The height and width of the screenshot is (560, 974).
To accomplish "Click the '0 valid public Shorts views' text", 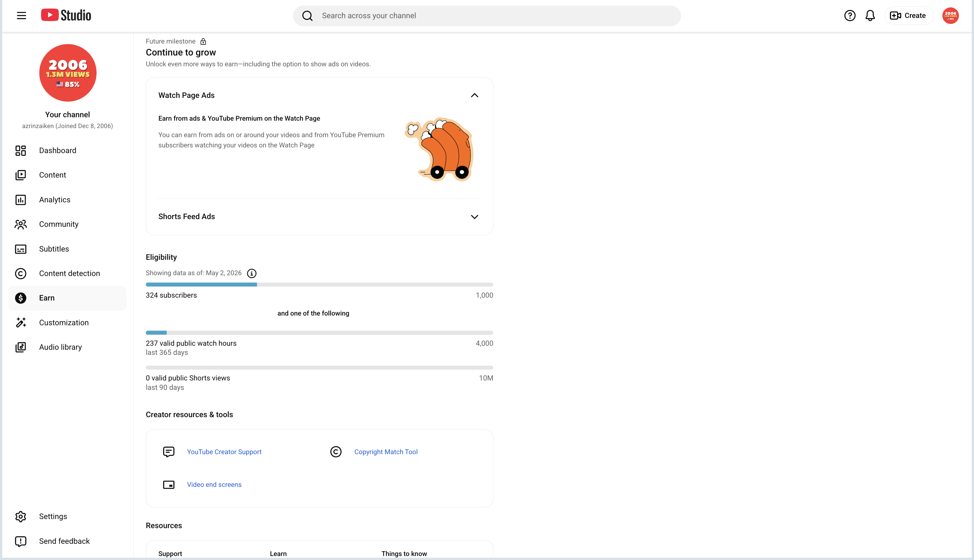I will pos(188,378).
